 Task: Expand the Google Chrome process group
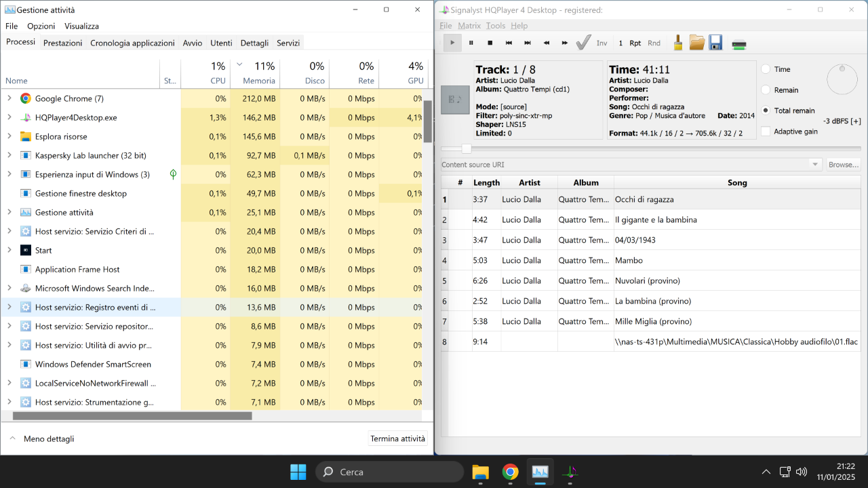[x=9, y=98]
